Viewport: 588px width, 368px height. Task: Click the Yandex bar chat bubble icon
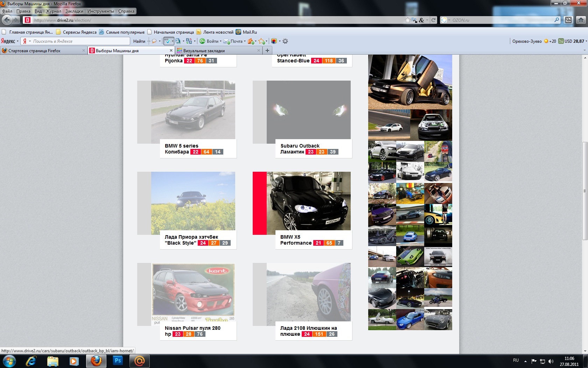pyautogui.click(x=154, y=41)
